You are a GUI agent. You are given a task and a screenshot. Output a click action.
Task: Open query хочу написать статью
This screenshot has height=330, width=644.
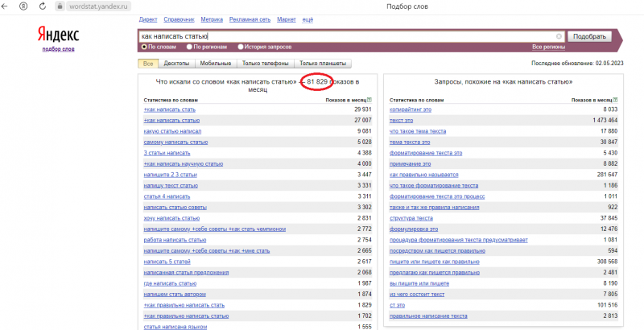coord(171,218)
